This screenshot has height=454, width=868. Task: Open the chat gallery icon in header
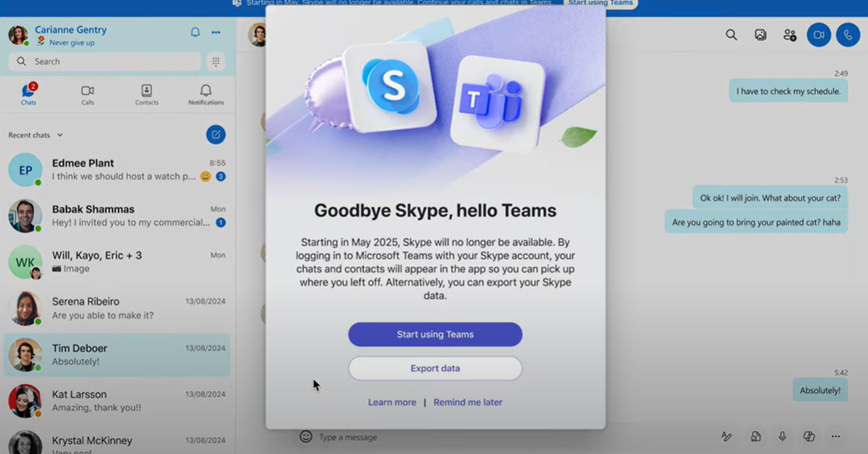pyautogui.click(x=760, y=35)
